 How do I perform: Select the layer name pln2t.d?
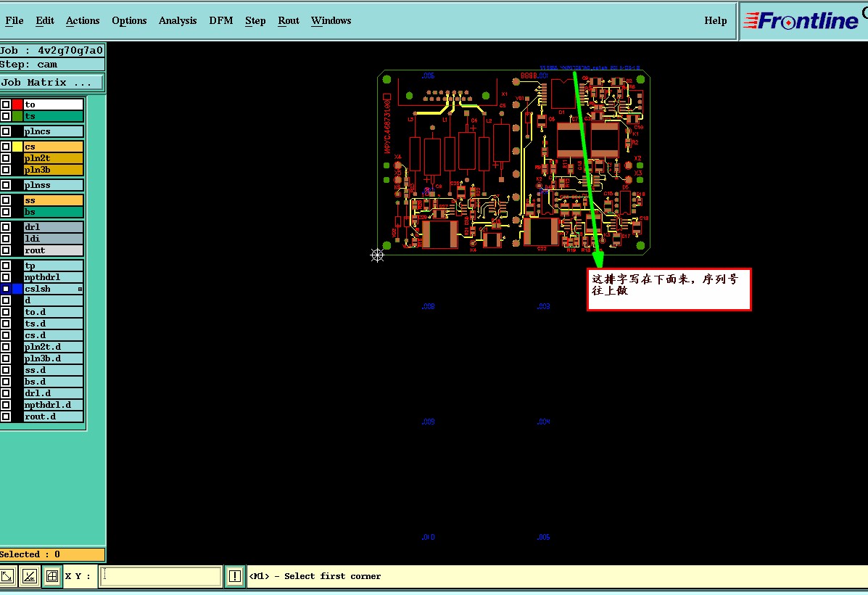click(53, 347)
